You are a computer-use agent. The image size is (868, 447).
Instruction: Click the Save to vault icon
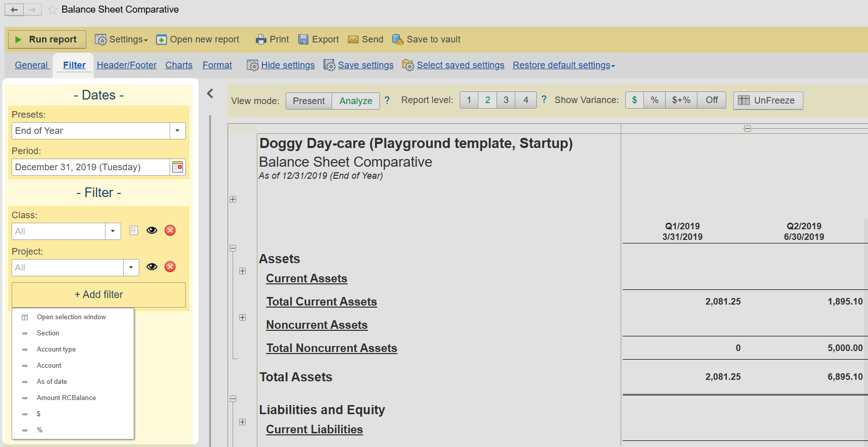398,39
